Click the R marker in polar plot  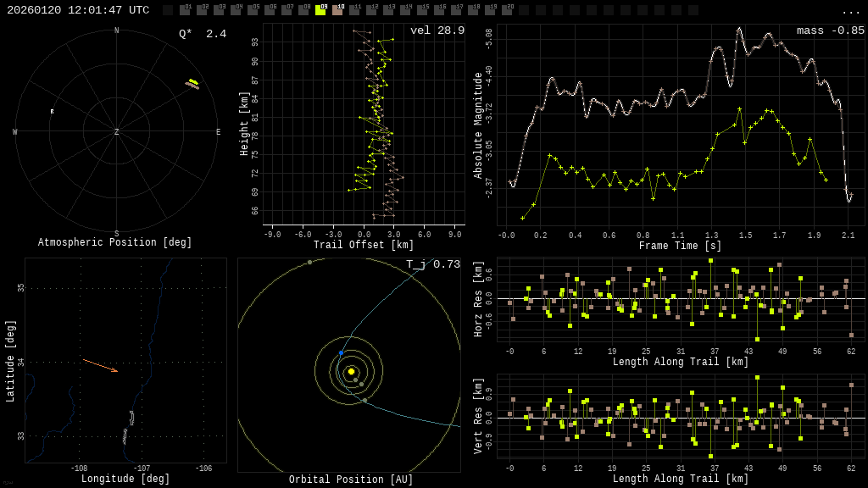click(52, 112)
